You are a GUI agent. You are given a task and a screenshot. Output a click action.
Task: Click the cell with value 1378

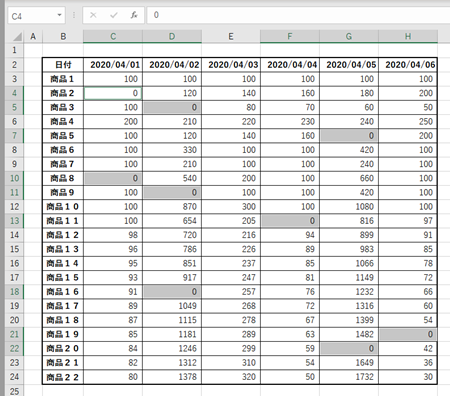[x=172, y=377]
